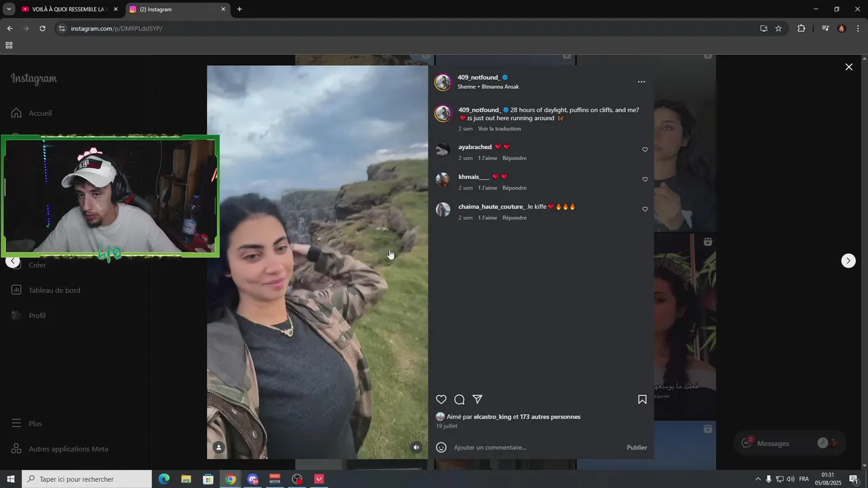Viewport: 868px width, 488px height.
Task: Open Créer in Instagram sidebar
Action: (x=37, y=265)
